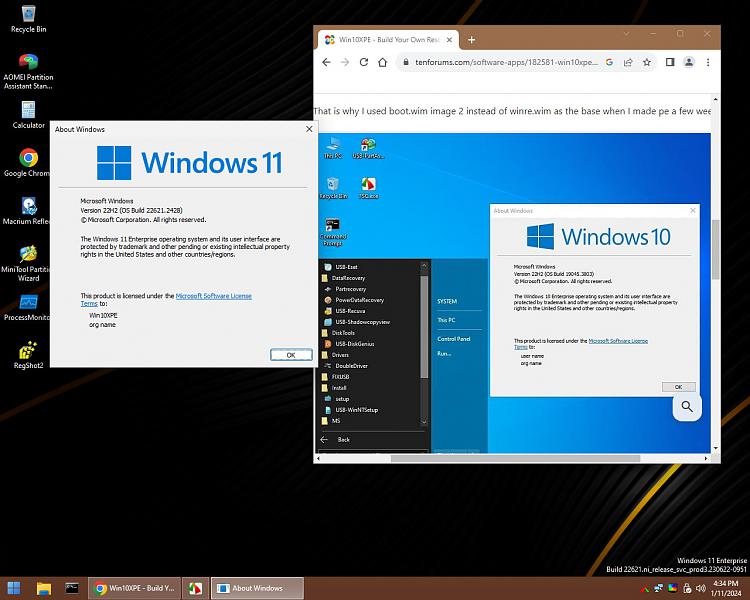Screen dimensions: 750x600
Task: Click OK in About Windows dialog
Action: 291,355
